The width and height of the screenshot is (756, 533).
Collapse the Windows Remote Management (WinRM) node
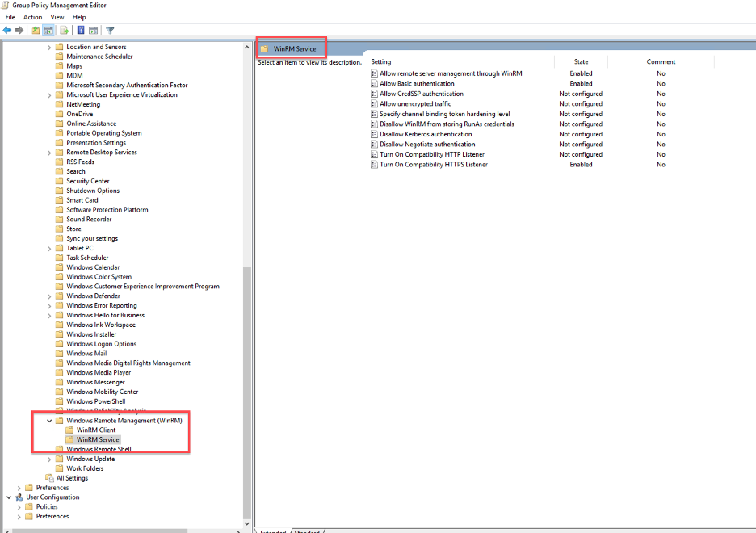point(49,420)
